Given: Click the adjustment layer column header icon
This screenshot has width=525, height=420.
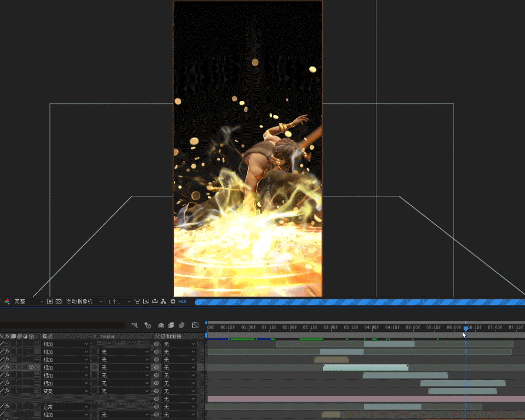Looking at the screenshot, I should (25, 337).
